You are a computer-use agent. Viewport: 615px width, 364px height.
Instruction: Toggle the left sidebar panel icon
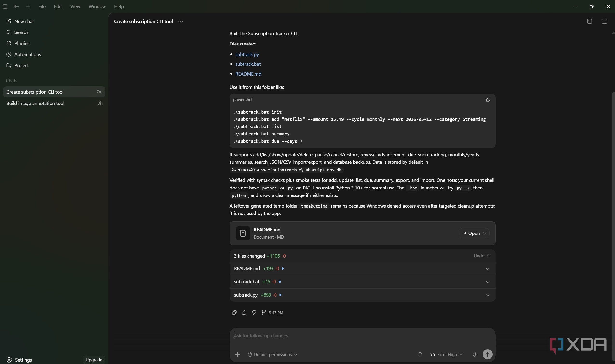(x=5, y=7)
